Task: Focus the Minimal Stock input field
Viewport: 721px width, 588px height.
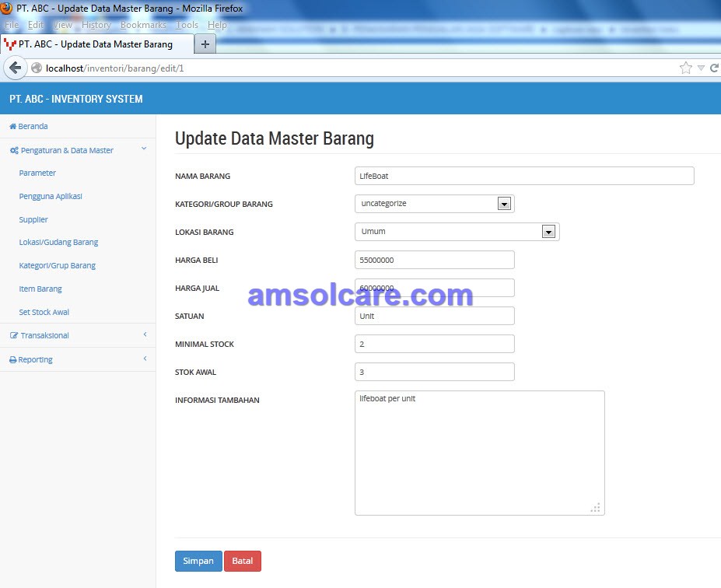Action: 435,344
